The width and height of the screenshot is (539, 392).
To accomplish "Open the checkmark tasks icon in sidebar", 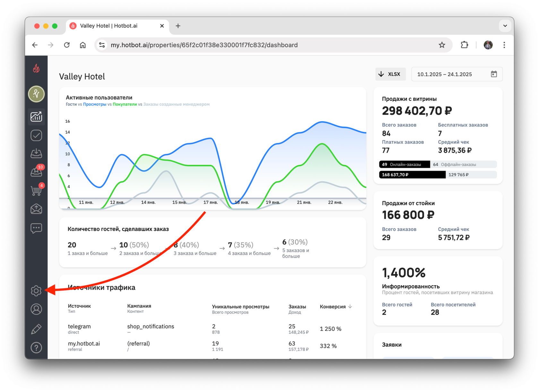I will (36, 135).
